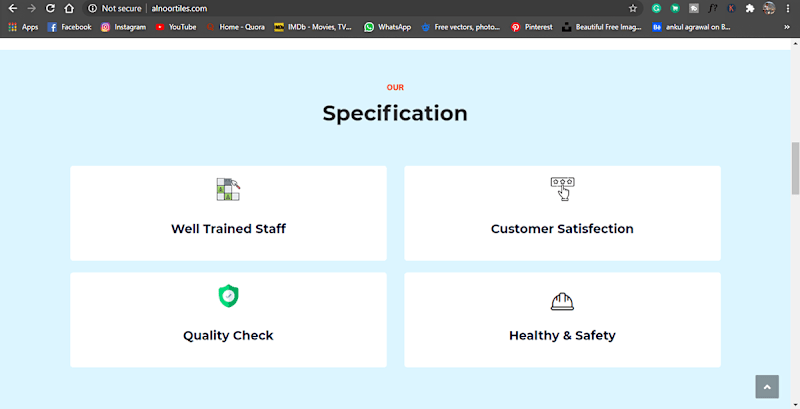Screen dimensions: 800x409
Task: Click the vertical scrollbar thumb
Action: 795,168
